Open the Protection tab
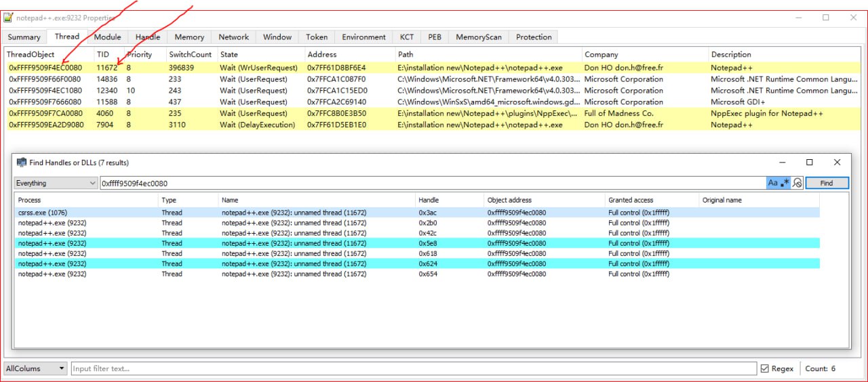The height and width of the screenshot is (382, 868). [x=534, y=37]
